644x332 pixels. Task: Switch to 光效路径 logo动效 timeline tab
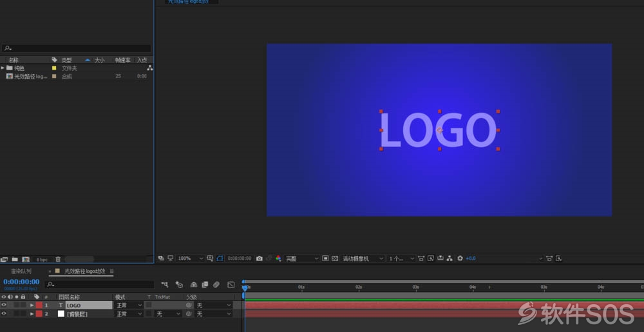[84, 271]
